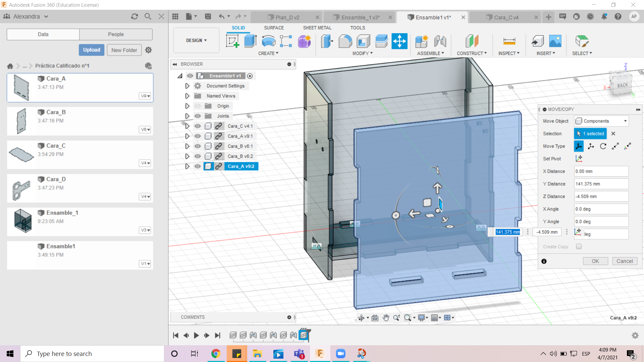644x362 pixels.
Task: Select the New Component assemble icon
Action: pyautogui.click(x=422, y=41)
